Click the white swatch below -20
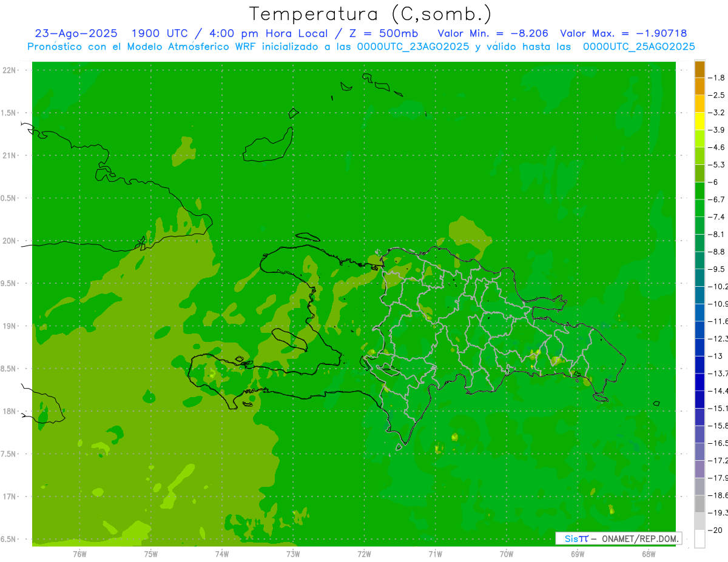This screenshot has width=728, height=562. tap(699, 539)
